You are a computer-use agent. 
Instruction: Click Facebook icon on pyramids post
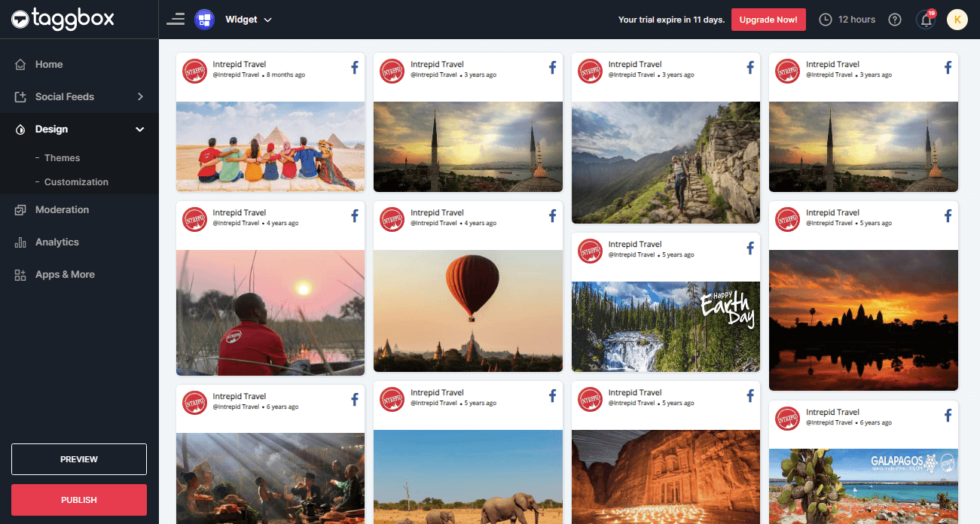355,68
